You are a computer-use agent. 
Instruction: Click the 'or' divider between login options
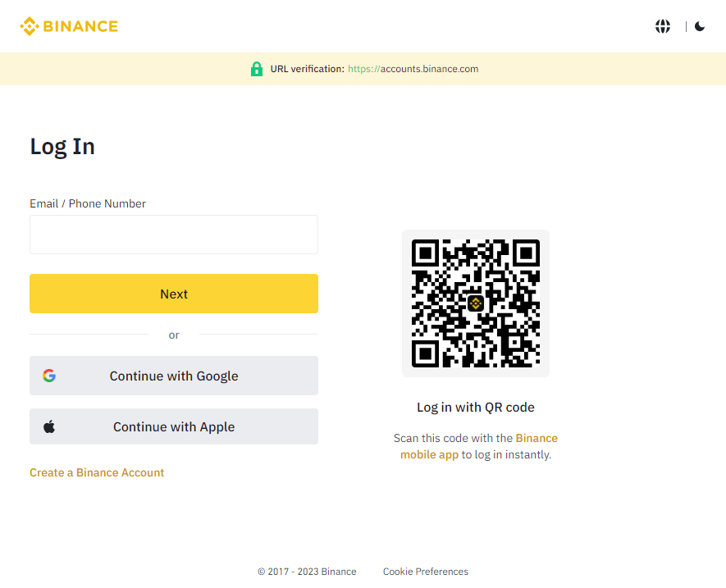pyautogui.click(x=174, y=335)
